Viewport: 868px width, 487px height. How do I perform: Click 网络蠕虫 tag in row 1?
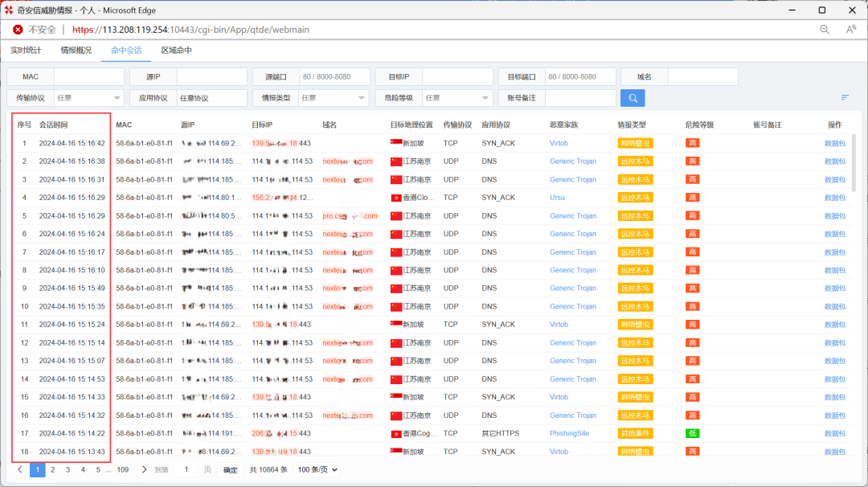coord(635,143)
